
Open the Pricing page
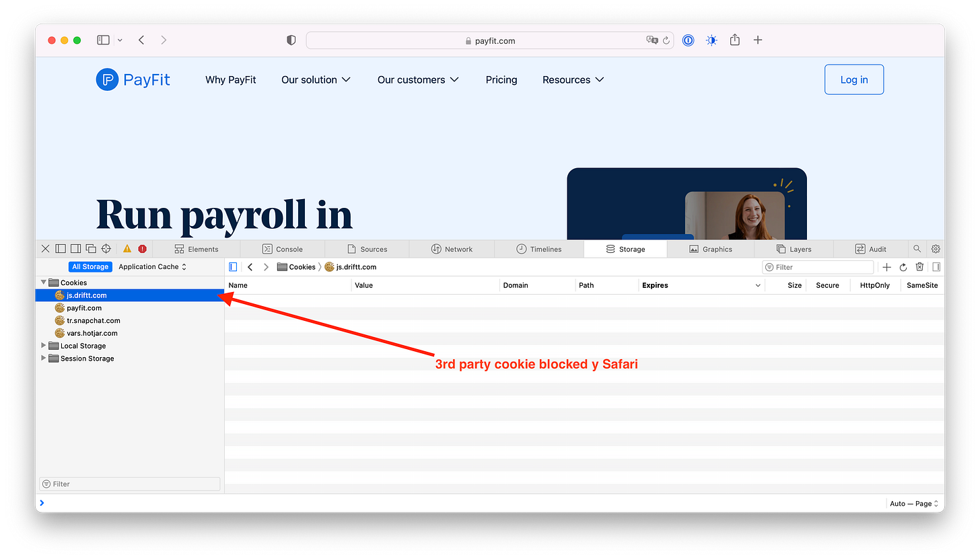(x=501, y=79)
